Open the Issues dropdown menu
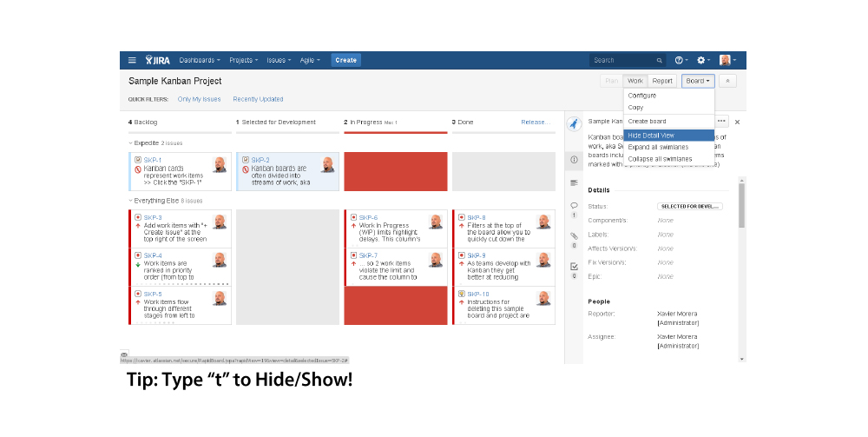868x437 pixels. click(279, 60)
